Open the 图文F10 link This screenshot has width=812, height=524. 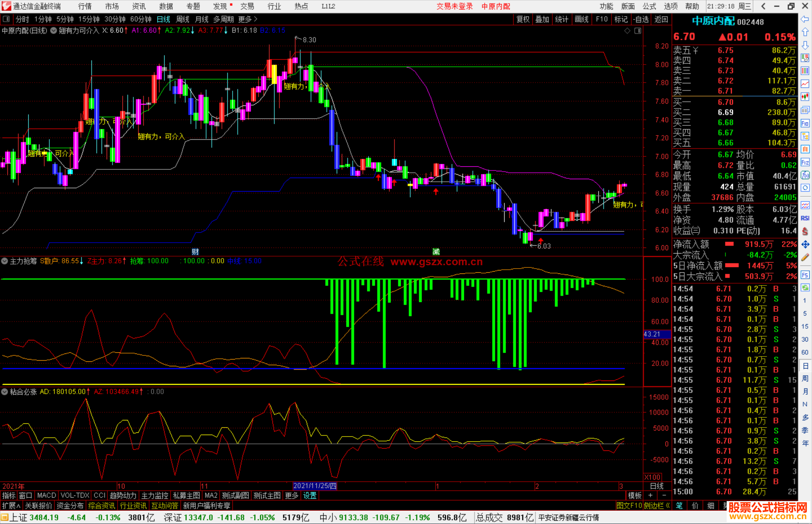pyautogui.click(x=629, y=506)
